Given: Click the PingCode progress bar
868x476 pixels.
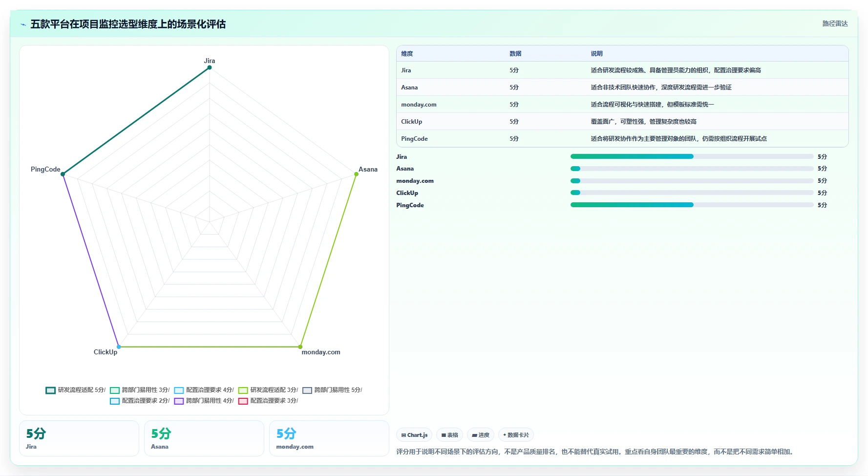Looking at the screenshot, I should (692, 205).
